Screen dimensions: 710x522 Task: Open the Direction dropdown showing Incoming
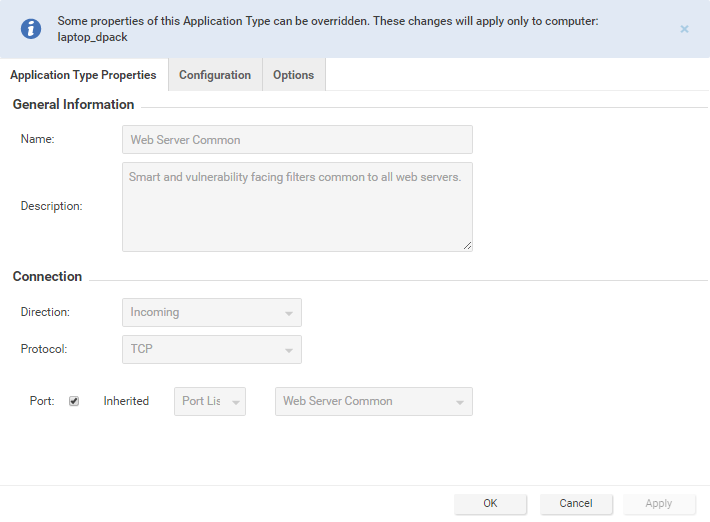(x=211, y=312)
